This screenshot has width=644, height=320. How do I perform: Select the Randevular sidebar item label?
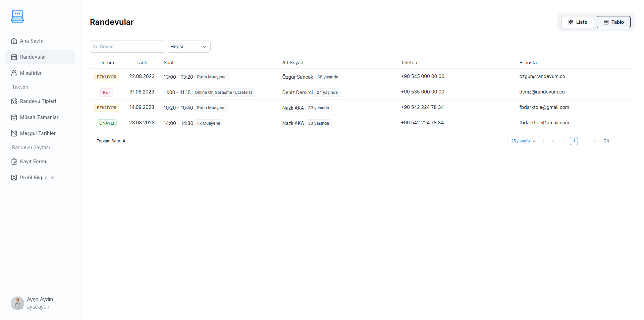click(33, 57)
